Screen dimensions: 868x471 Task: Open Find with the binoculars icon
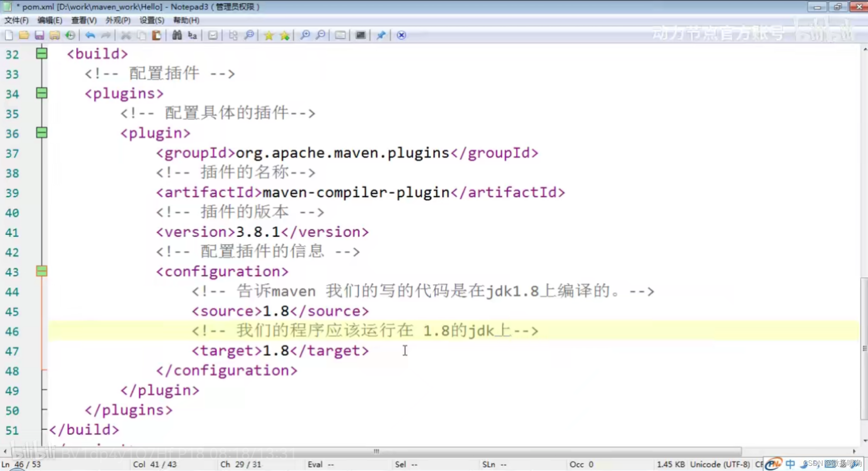[177, 35]
